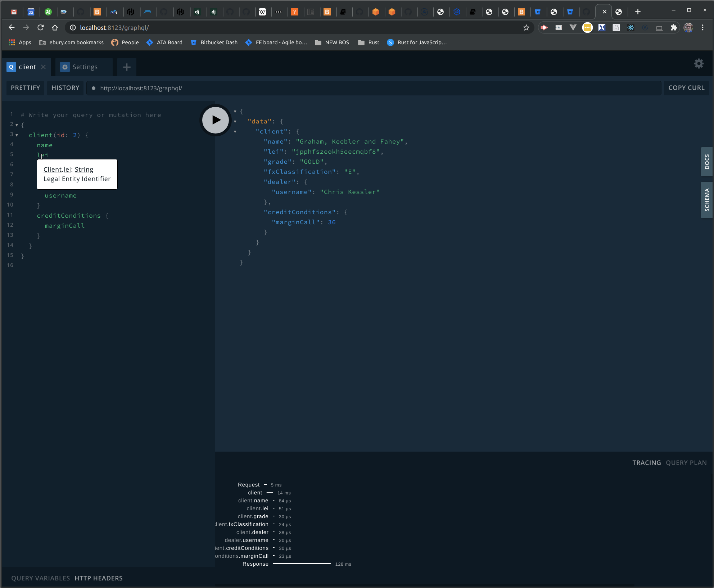Open the People bookmark

coord(125,42)
